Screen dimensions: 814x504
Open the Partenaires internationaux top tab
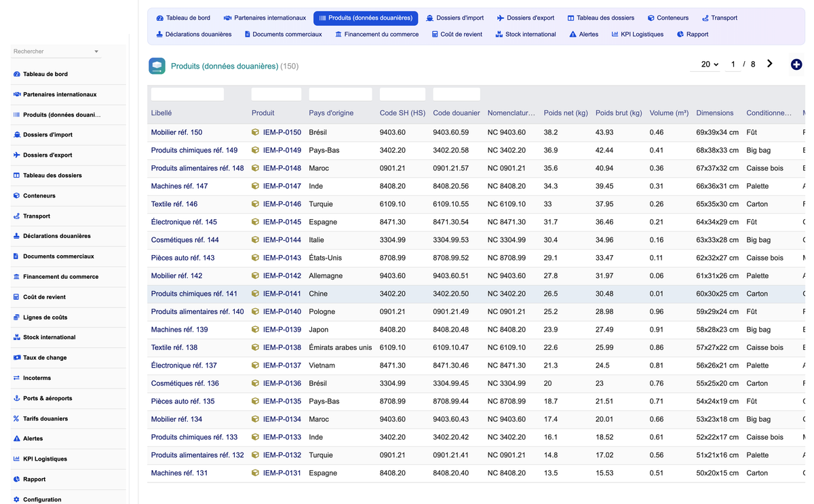coord(265,18)
